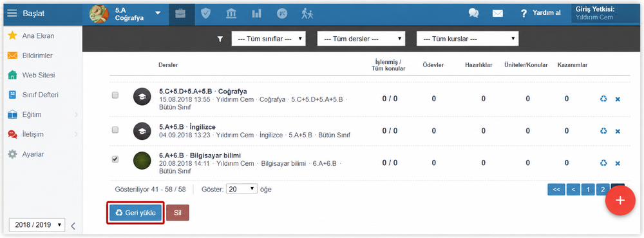Click the chat bubbles icon
This screenshot has width=644, height=238.
[473, 13]
